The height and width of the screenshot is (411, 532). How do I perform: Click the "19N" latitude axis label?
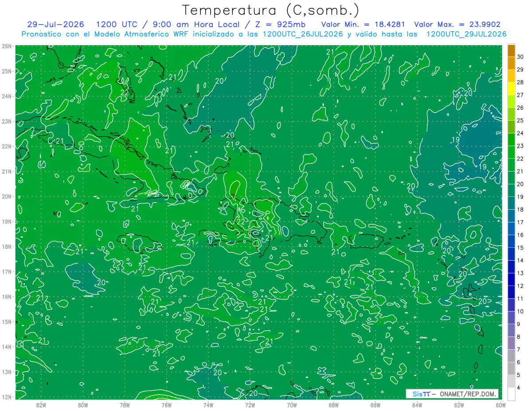7,221
